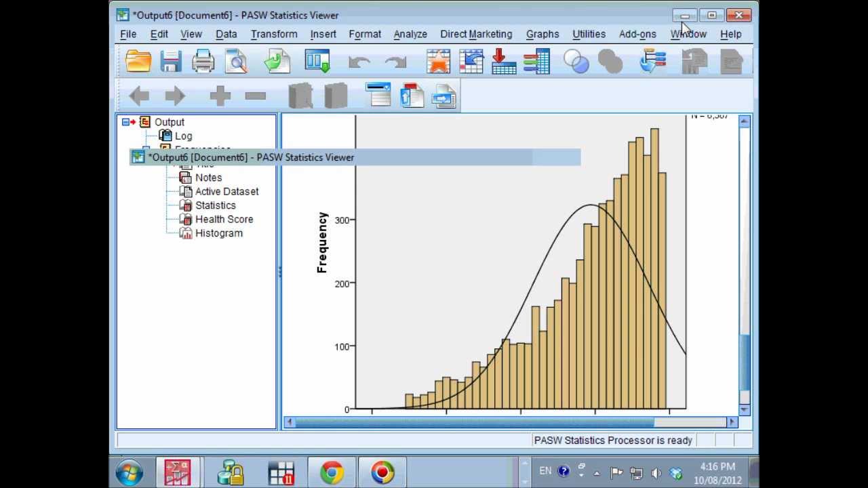Open the Google Chrome taskbar icon
Viewport: 868px width, 488px height.
332,472
